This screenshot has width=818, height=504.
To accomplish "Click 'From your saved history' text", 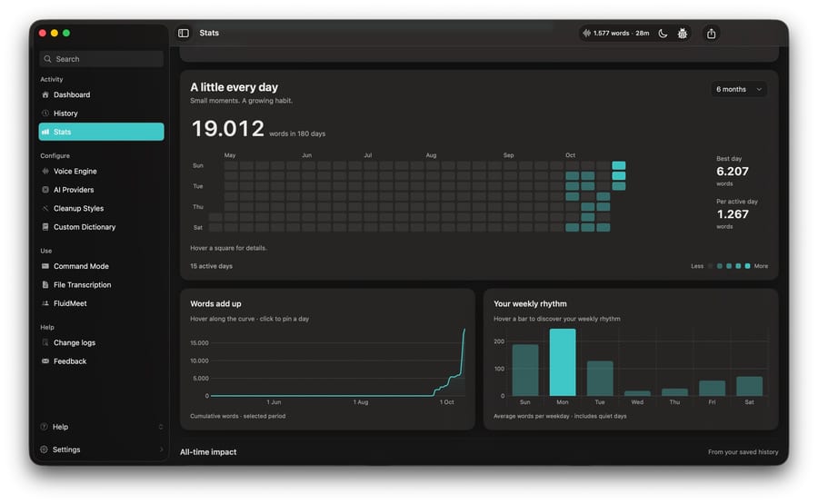I will point(743,452).
